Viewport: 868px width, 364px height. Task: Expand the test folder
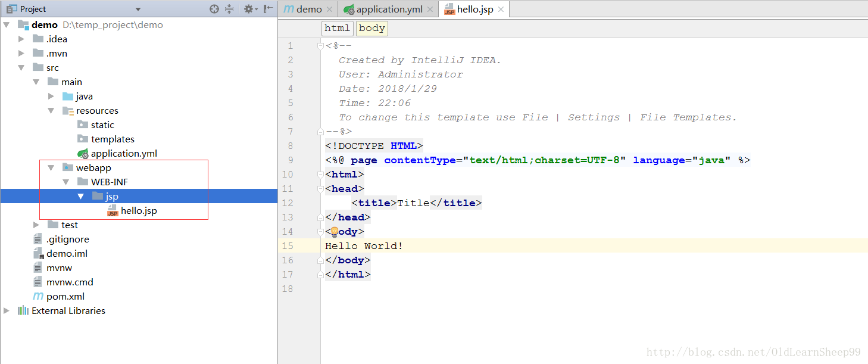pyautogui.click(x=36, y=225)
